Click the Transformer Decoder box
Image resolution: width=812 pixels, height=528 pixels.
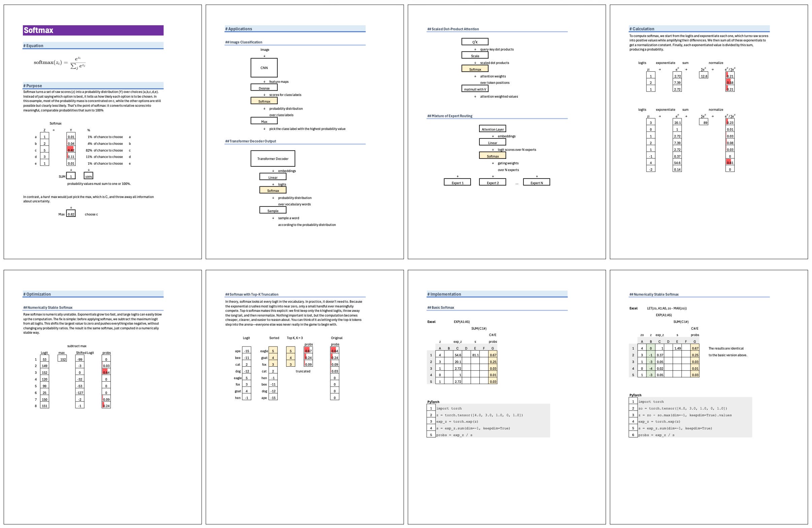(273, 159)
